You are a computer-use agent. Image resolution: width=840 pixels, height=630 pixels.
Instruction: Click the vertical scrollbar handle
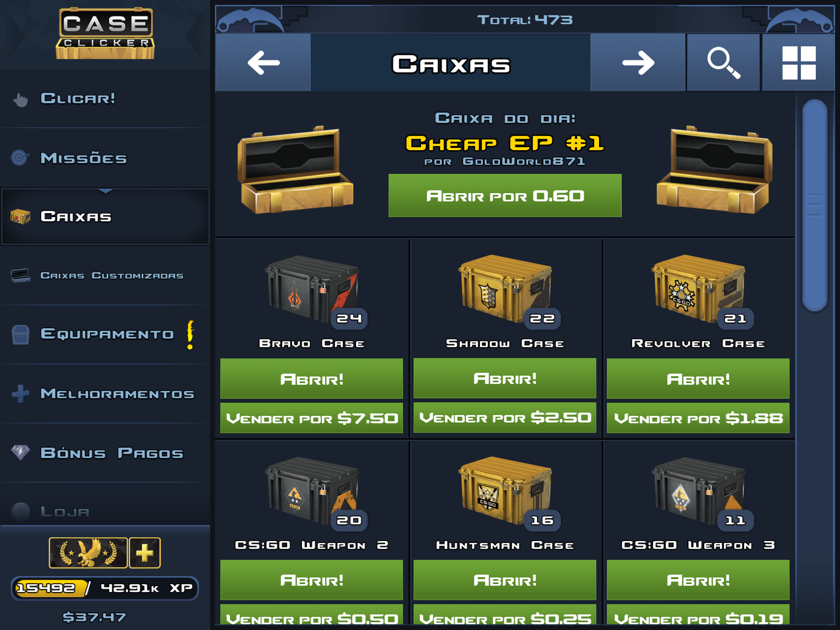pos(815,205)
